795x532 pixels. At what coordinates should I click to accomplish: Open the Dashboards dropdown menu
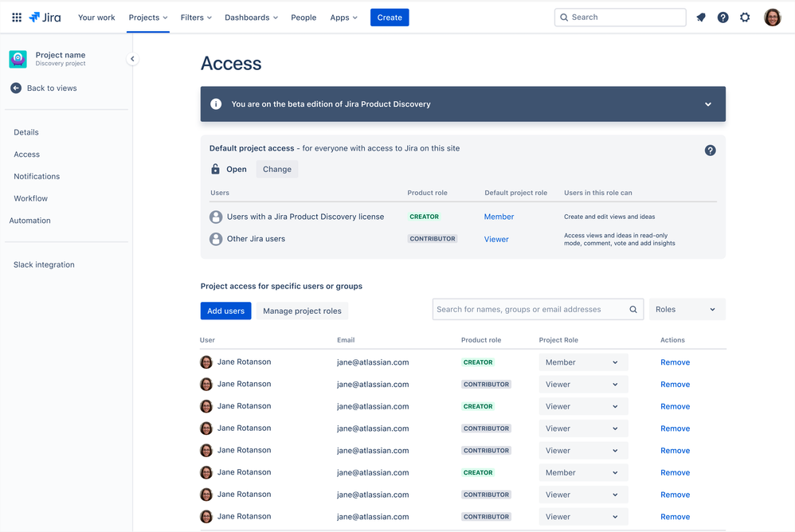[x=252, y=18]
